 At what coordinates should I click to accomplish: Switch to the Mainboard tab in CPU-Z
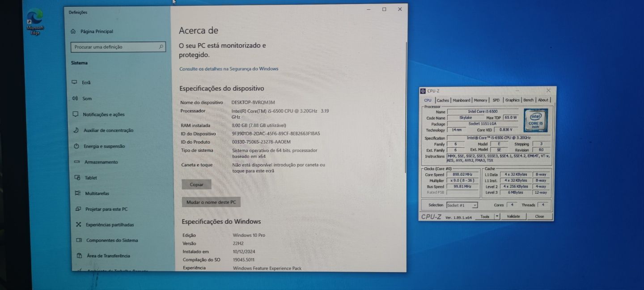pos(462,100)
